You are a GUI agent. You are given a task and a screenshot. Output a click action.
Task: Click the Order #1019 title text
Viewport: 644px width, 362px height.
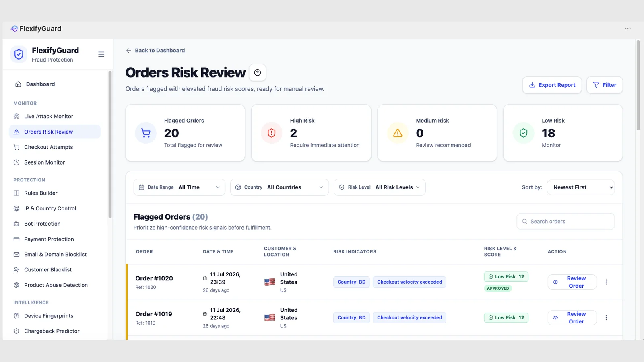[x=154, y=314]
